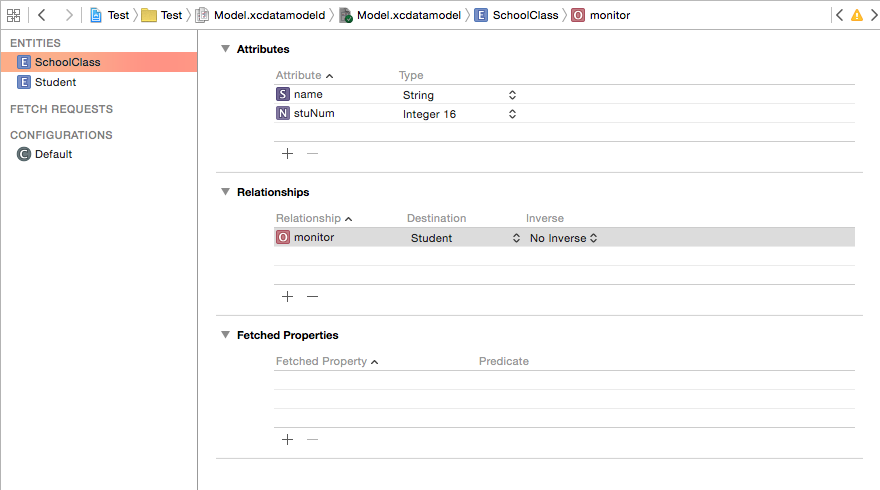Select the SchoolClass entity in sidebar
Screen dimensions: 880x490
click(66, 62)
